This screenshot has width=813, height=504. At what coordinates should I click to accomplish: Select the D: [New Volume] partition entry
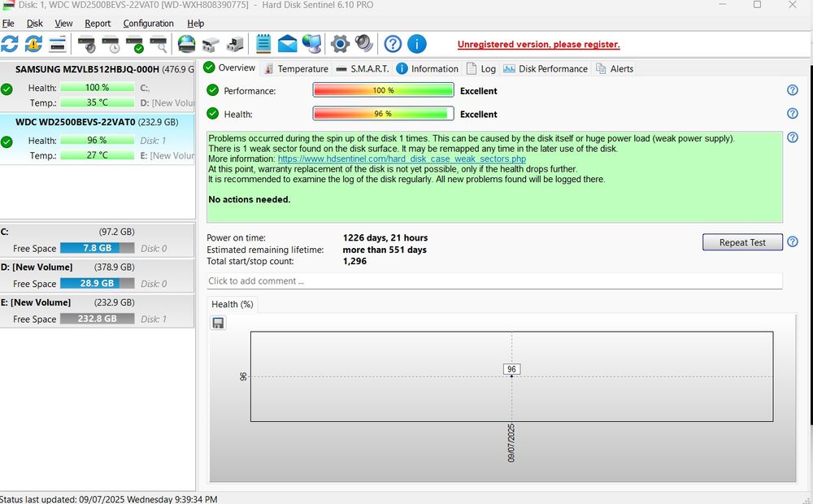point(98,276)
